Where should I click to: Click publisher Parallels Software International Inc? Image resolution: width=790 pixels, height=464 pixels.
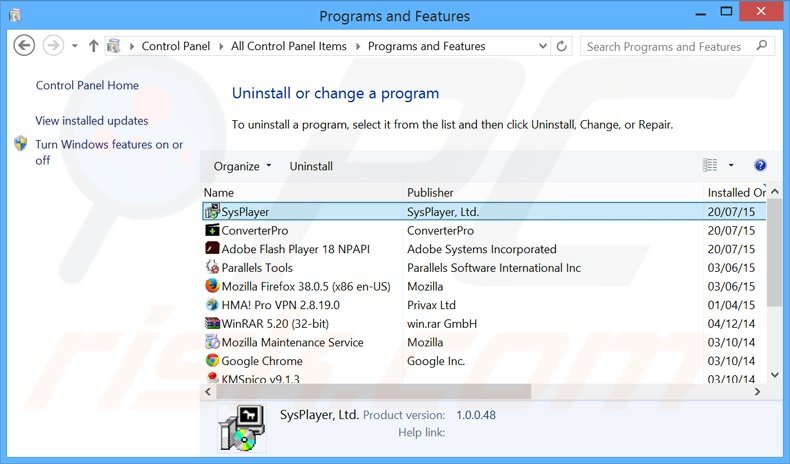point(494,268)
